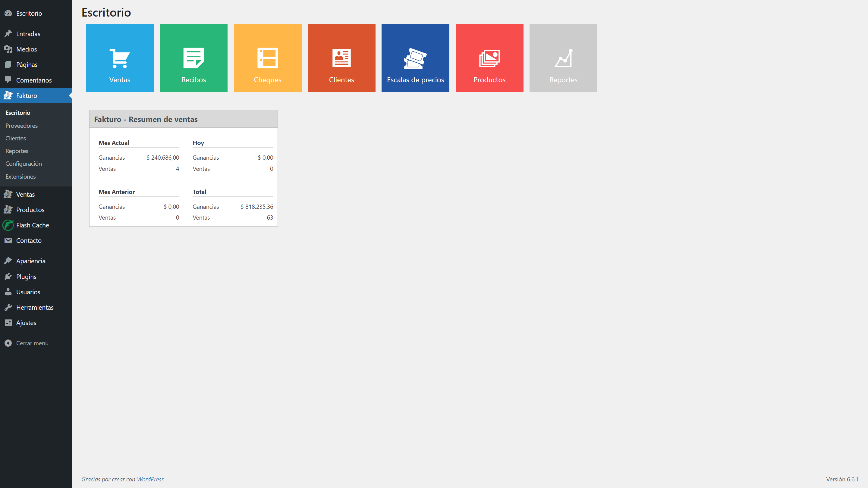Click the Reportes reports icon
Image resolution: width=868 pixels, height=488 pixels.
563,58
